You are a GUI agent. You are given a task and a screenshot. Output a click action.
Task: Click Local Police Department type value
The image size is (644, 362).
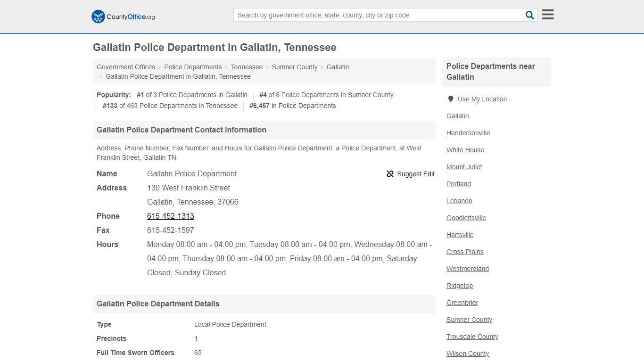[x=230, y=324]
